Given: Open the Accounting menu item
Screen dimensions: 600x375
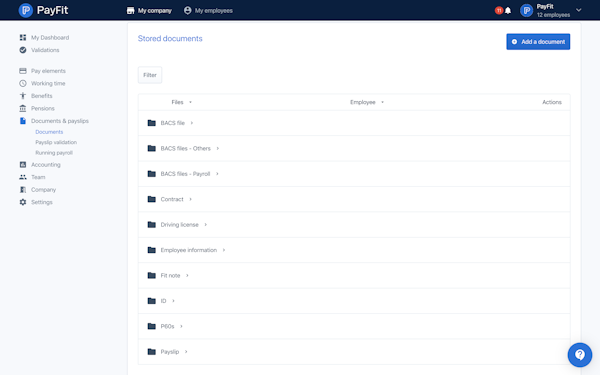Looking at the screenshot, I should point(46,165).
